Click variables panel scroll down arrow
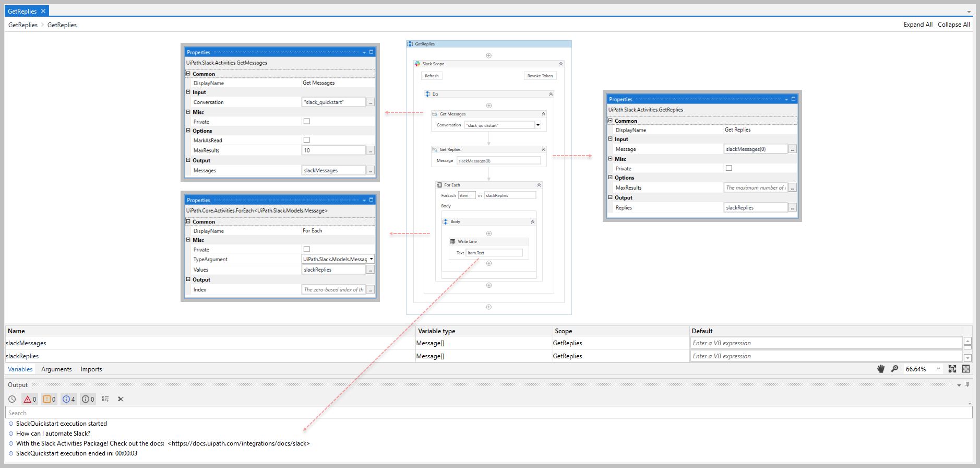Image resolution: width=980 pixels, height=468 pixels. (967, 358)
